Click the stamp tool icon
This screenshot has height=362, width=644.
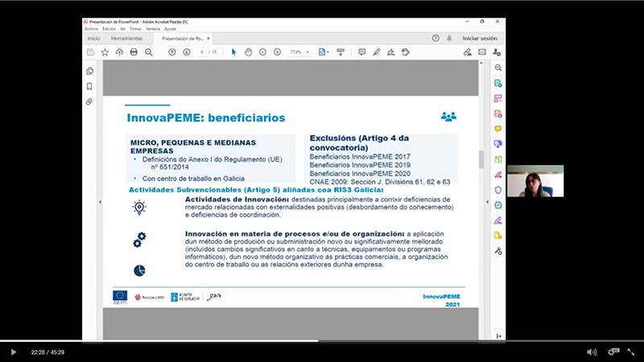point(406,52)
